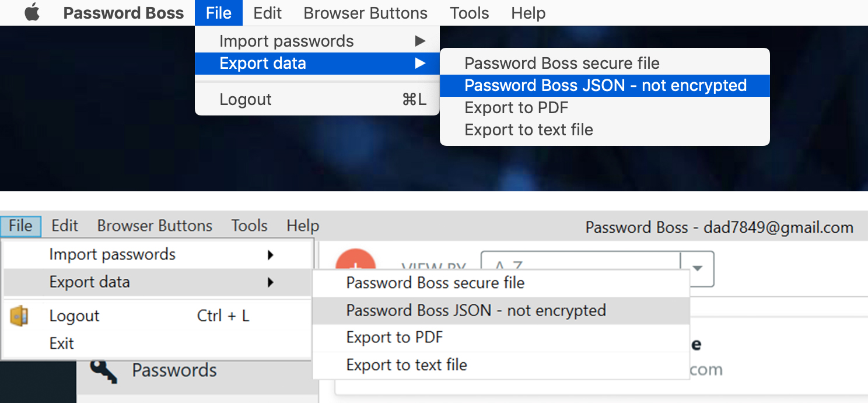Choose Password Boss secure file in macOS submenu

click(x=562, y=63)
